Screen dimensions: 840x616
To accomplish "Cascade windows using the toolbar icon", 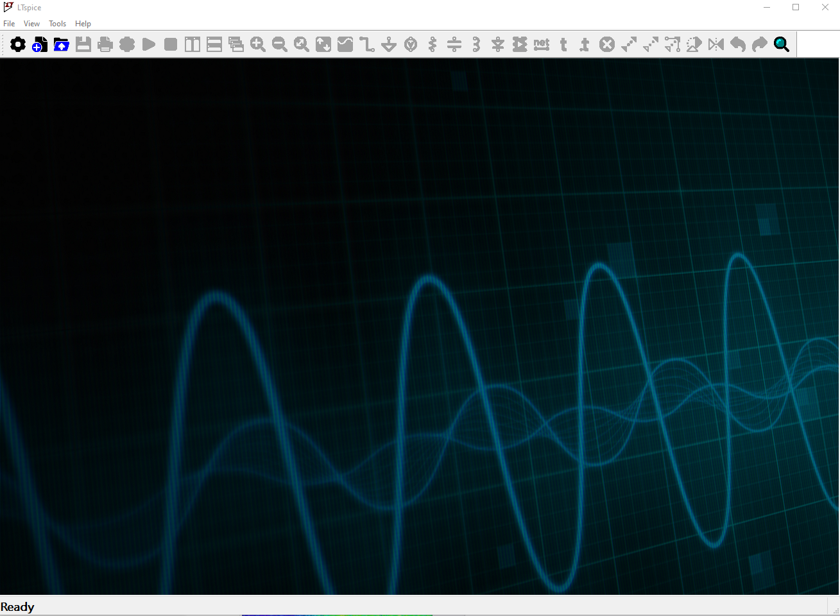I will click(236, 44).
